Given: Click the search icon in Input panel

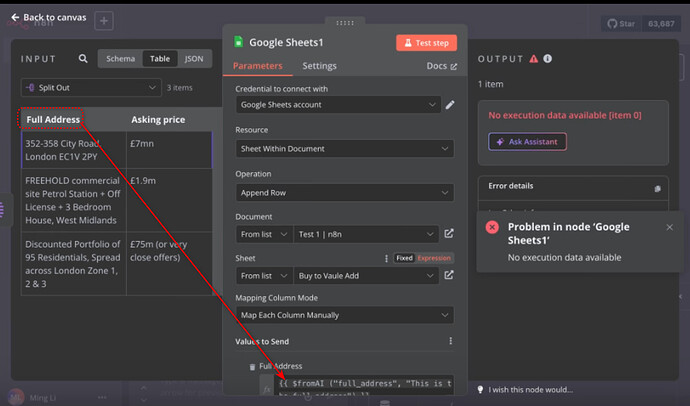Looking at the screenshot, I should coord(83,59).
